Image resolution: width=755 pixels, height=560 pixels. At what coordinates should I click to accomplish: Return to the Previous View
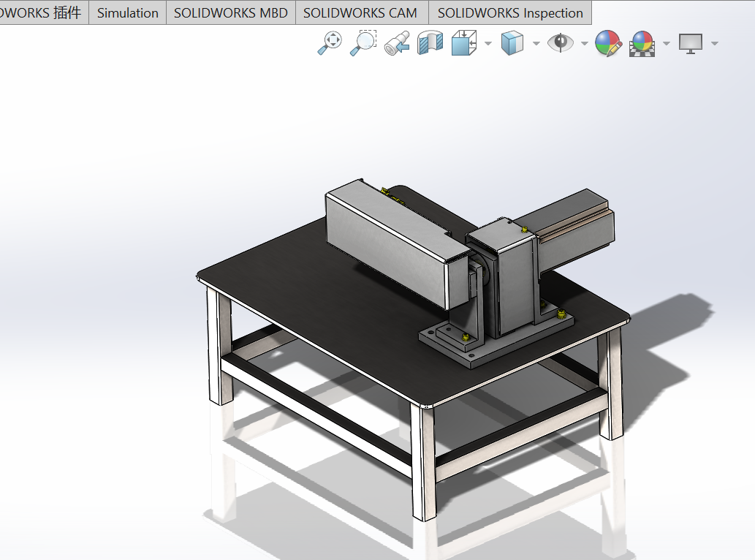click(397, 43)
